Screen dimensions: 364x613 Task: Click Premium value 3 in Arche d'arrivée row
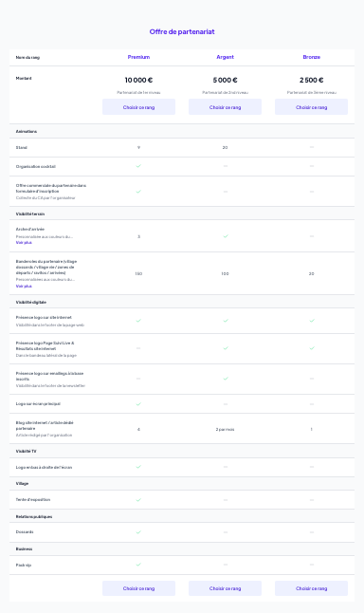(138, 236)
